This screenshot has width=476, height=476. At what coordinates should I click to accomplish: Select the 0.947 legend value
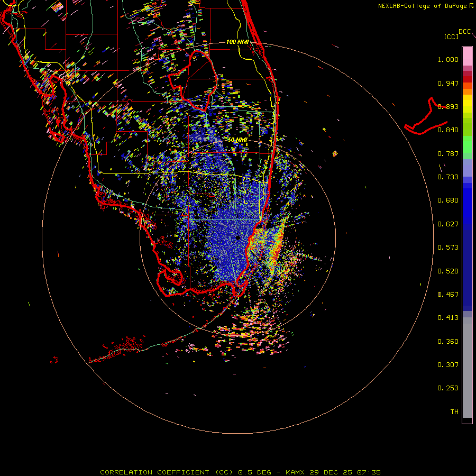[x=448, y=83]
